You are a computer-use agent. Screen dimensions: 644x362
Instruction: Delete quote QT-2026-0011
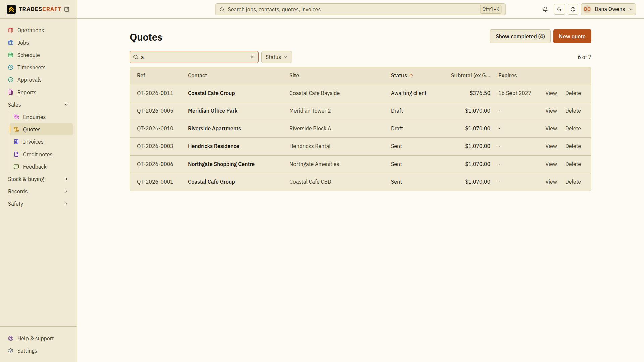point(573,93)
